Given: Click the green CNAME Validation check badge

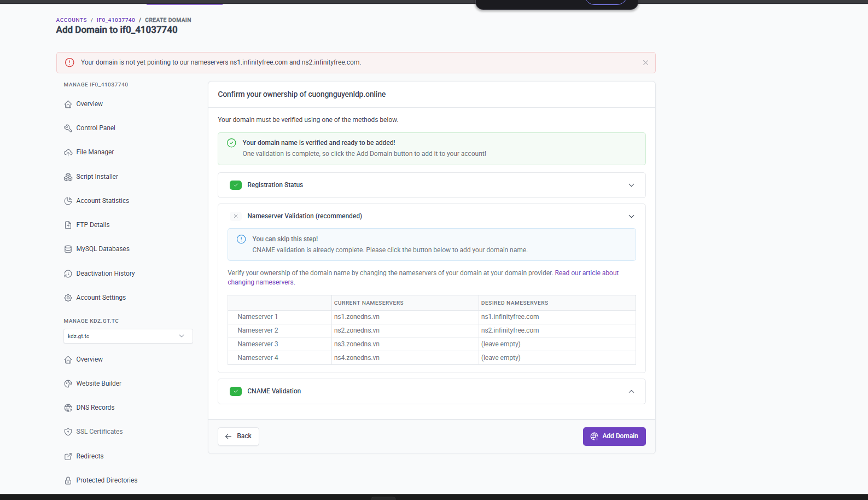Looking at the screenshot, I should click(x=236, y=391).
